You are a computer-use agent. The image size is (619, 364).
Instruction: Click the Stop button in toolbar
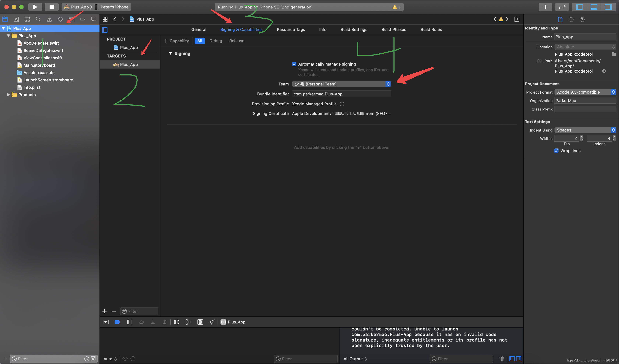52,7
